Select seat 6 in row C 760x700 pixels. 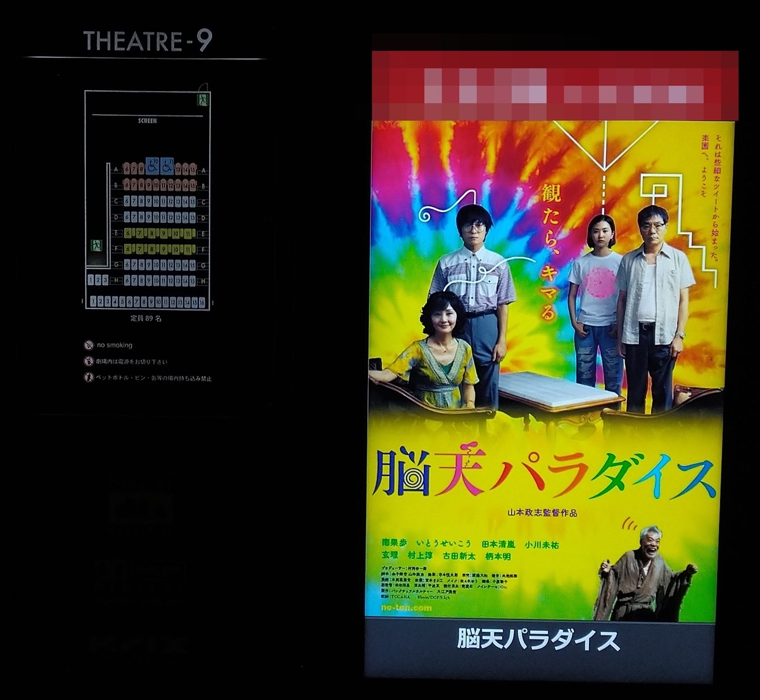tap(127, 201)
